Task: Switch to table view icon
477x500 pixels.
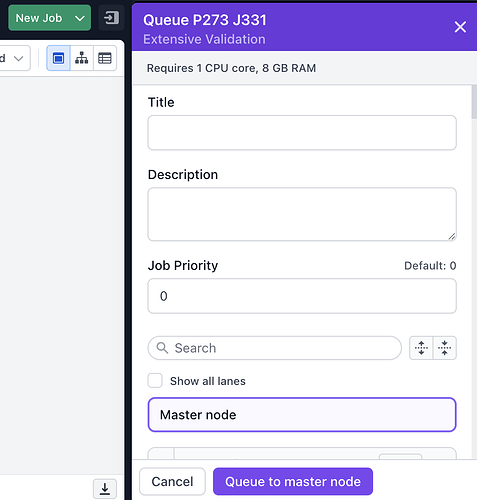Action: [x=105, y=58]
